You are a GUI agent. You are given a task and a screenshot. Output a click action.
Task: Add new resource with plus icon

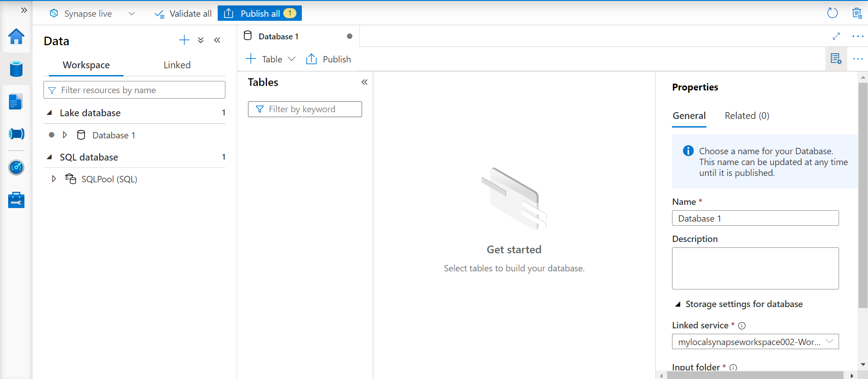tap(184, 40)
